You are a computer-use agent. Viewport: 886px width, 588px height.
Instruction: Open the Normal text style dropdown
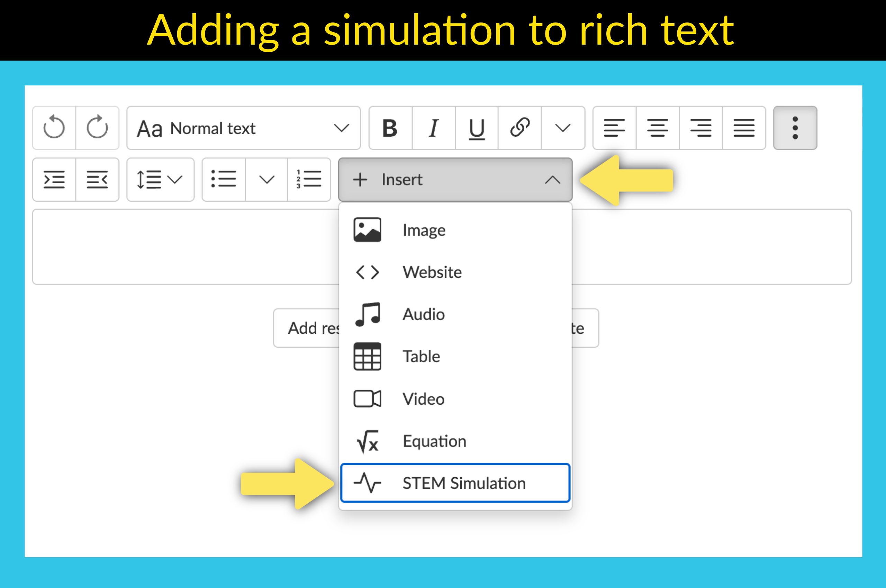point(243,128)
